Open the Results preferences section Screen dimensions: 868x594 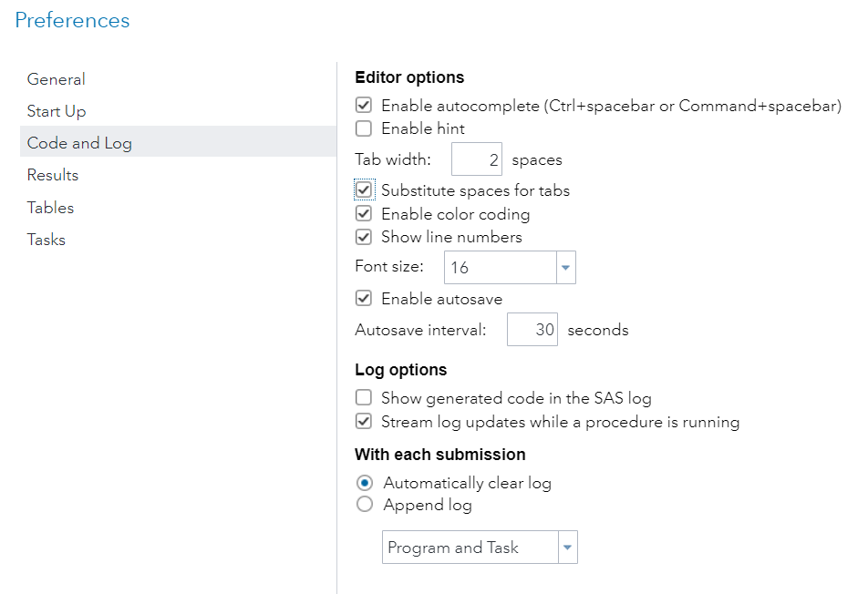[x=53, y=175]
